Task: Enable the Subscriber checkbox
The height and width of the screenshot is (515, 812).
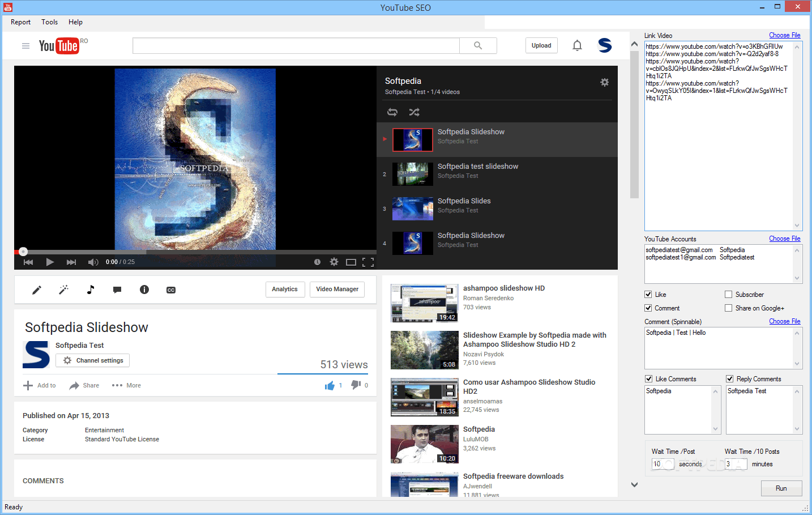Action: pyautogui.click(x=729, y=295)
